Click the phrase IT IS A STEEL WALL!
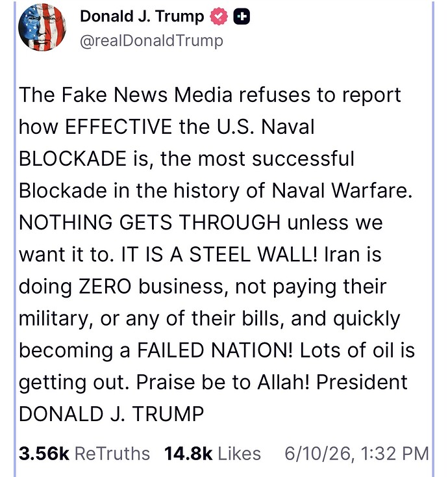Image resolution: width=448 pixels, height=477 pixels. click(x=219, y=254)
